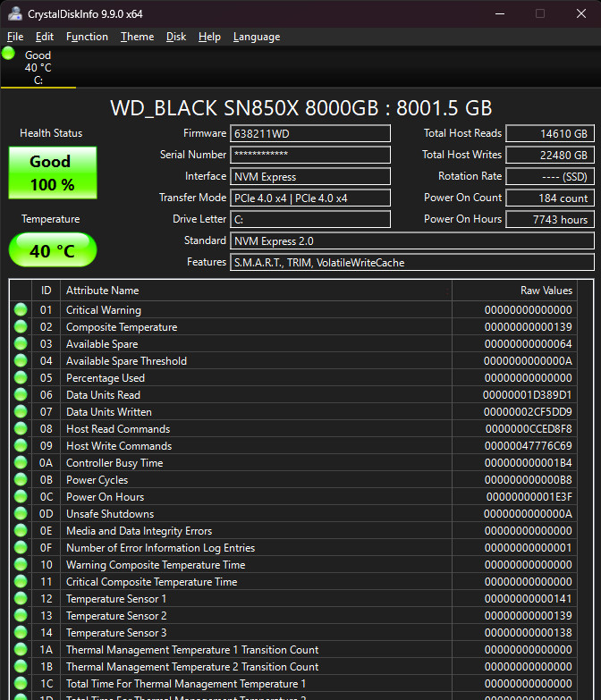
Task: Click the green status icon for Controller Busy Time
Action: point(21,462)
